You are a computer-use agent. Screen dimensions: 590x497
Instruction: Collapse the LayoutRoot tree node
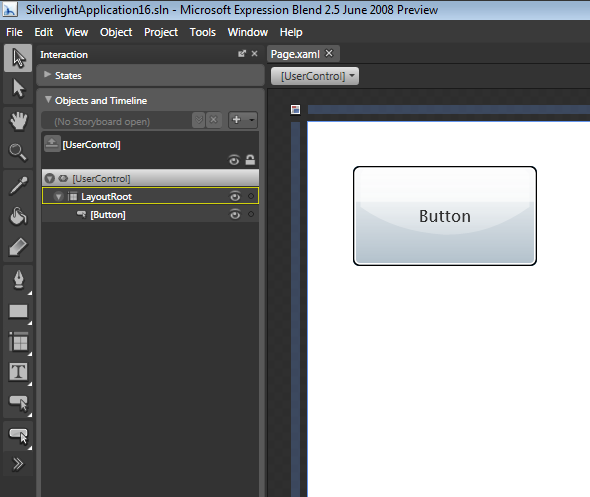pyautogui.click(x=58, y=196)
